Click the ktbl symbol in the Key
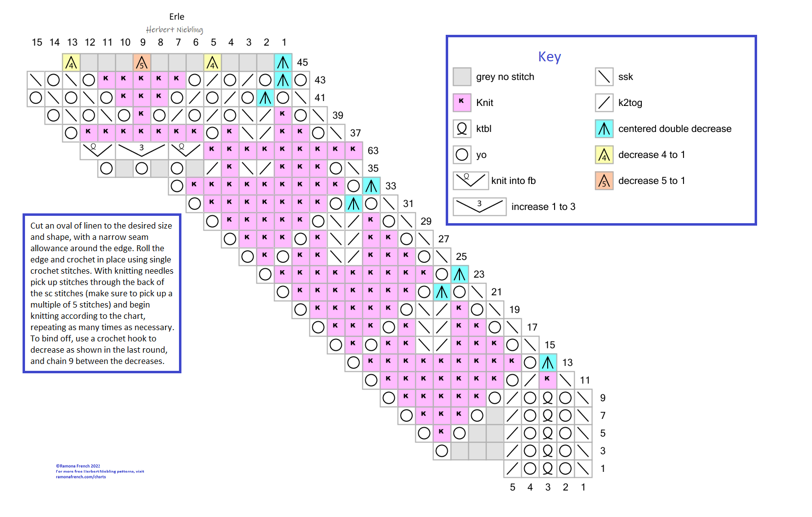The height and width of the screenshot is (517, 812). 462,129
